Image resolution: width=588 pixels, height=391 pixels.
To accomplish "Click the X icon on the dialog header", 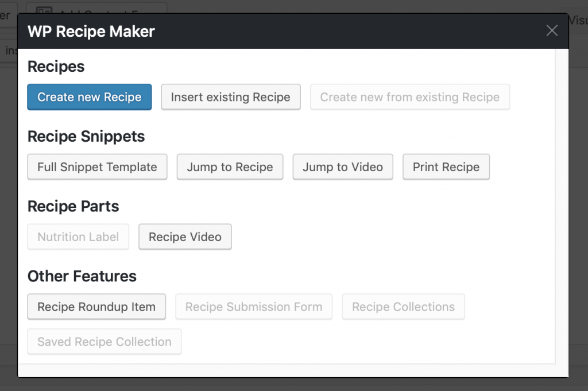I will (552, 30).
